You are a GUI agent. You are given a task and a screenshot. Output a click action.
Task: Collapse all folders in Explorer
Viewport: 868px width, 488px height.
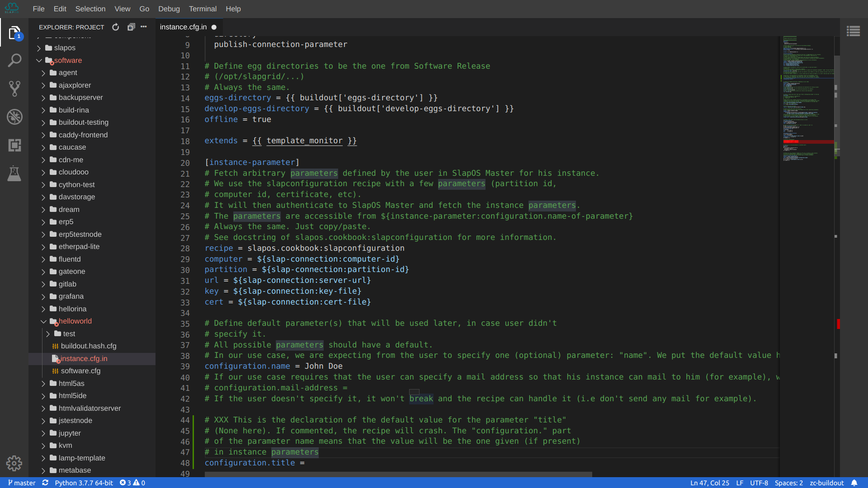(131, 27)
